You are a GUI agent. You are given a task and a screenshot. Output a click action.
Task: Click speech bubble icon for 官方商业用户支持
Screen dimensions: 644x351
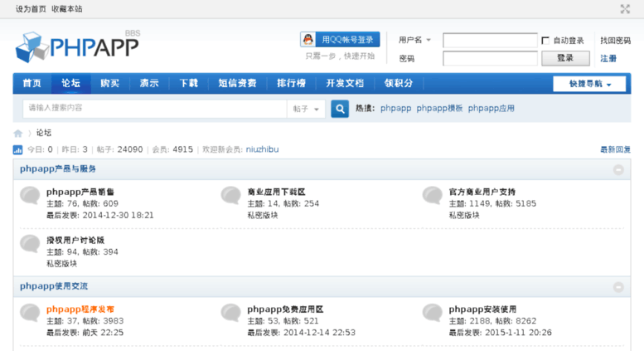coord(433,195)
